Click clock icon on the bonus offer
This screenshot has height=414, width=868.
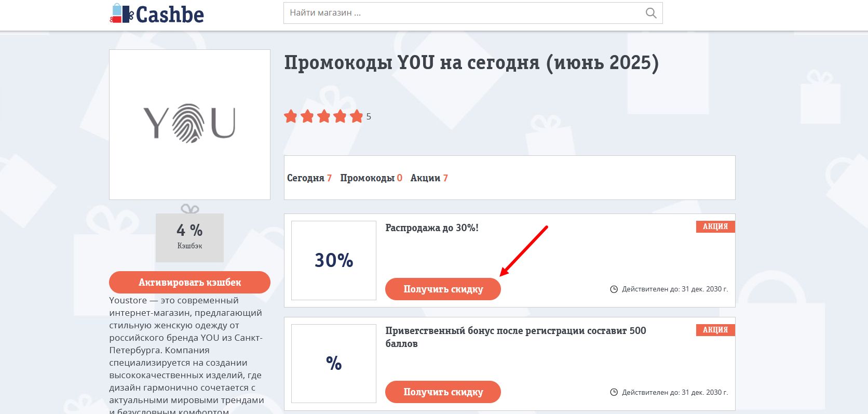coord(614,392)
